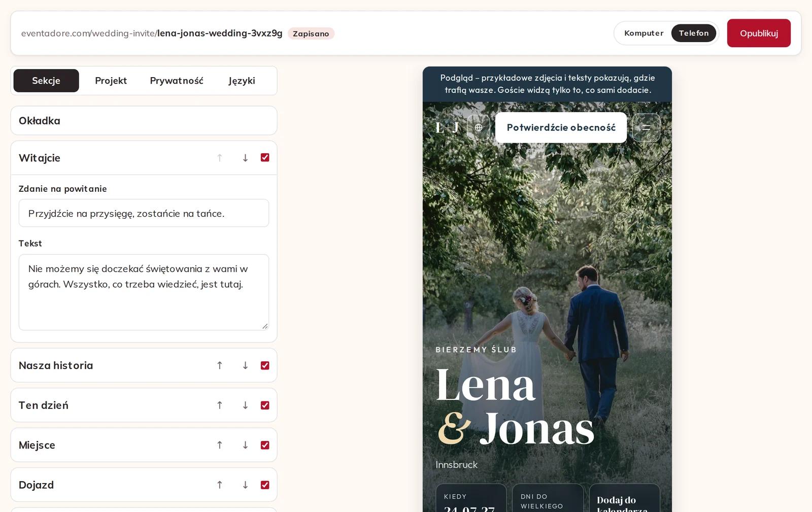Screen dimensions: 812x512
Task: Click the L+J monogram logo
Action: 447,127
